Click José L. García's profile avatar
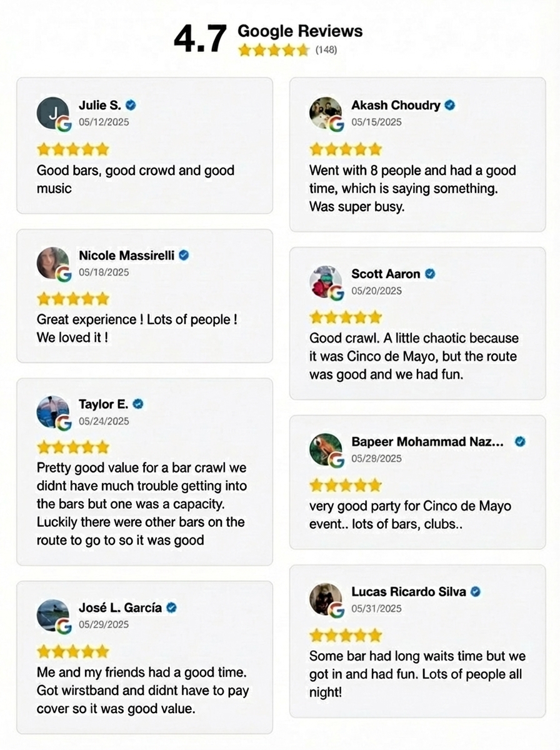 (x=52, y=615)
